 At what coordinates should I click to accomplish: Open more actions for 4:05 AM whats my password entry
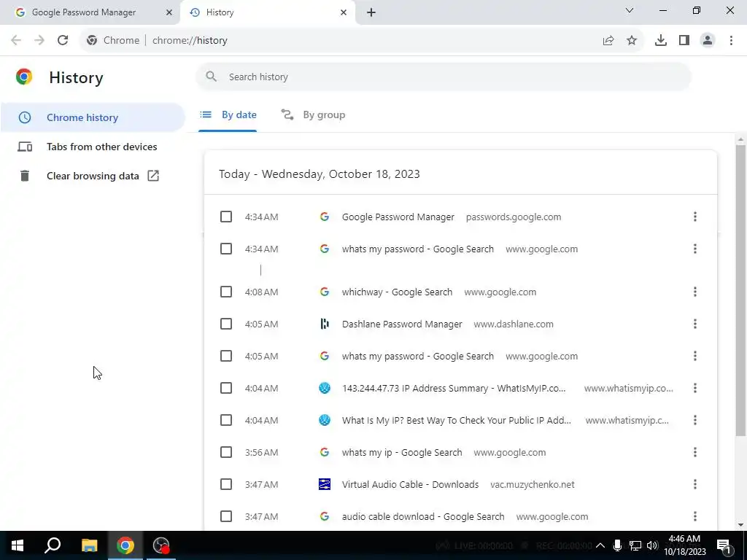click(695, 356)
